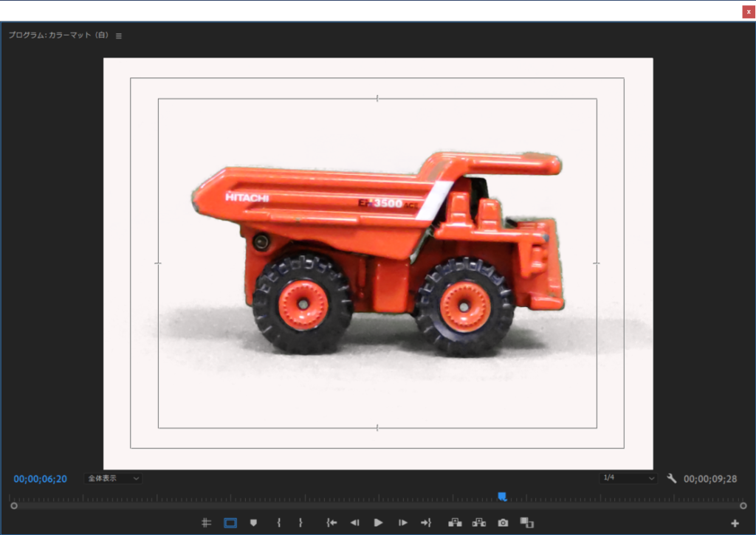Go to the In point
756x535 pixels.
[x=331, y=522]
